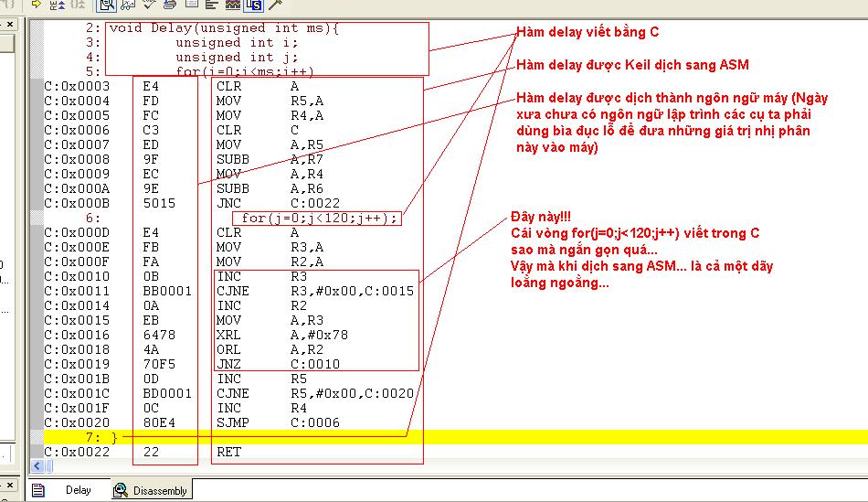
Task: Open the Memory window toolbar icon
Action: coord(192,4)
